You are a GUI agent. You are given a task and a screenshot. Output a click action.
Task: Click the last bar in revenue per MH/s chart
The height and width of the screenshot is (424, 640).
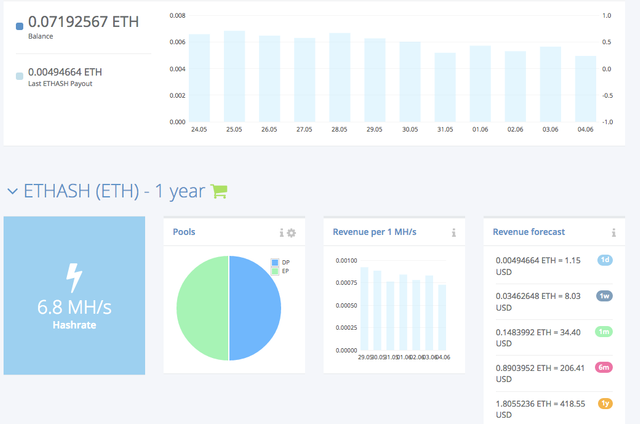coord(442,317)
